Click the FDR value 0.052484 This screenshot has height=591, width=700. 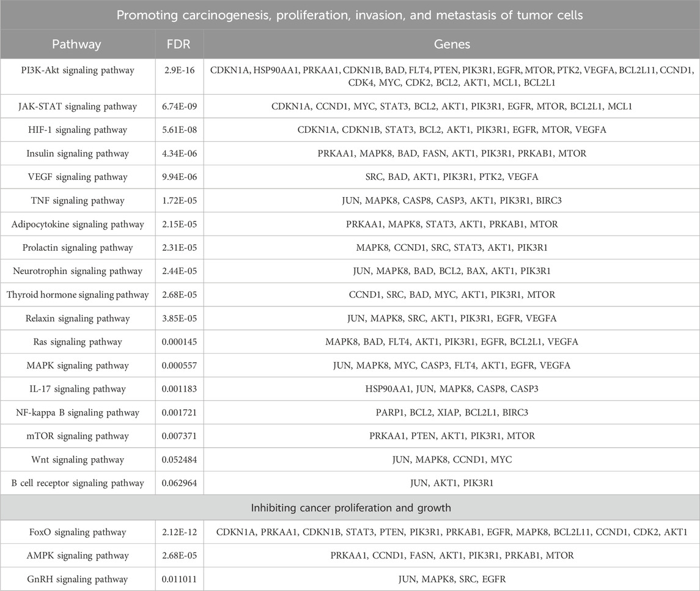click(x=180, y=459)
